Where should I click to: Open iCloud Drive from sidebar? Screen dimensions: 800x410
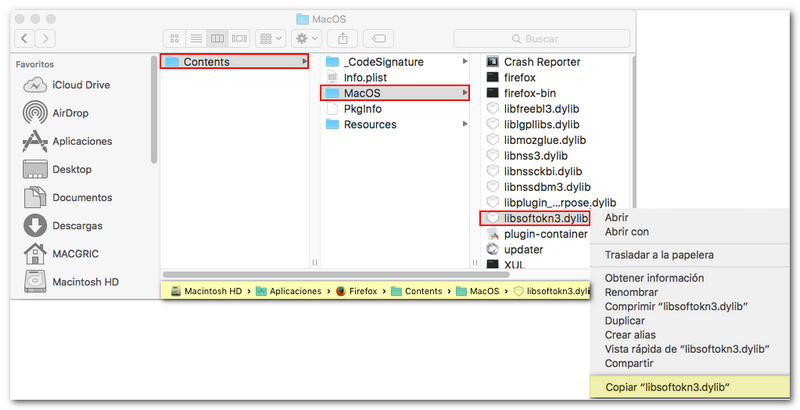[x=82, y=85]
